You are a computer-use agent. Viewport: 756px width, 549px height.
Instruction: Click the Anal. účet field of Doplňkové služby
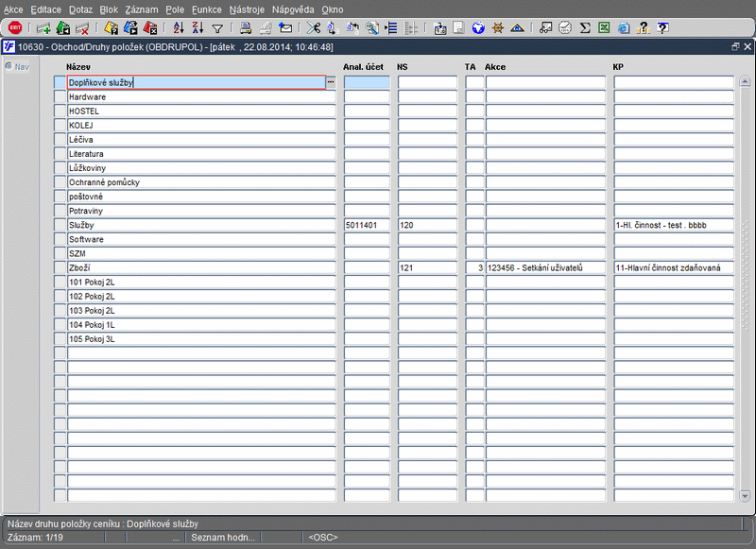[x=367, y=82]
